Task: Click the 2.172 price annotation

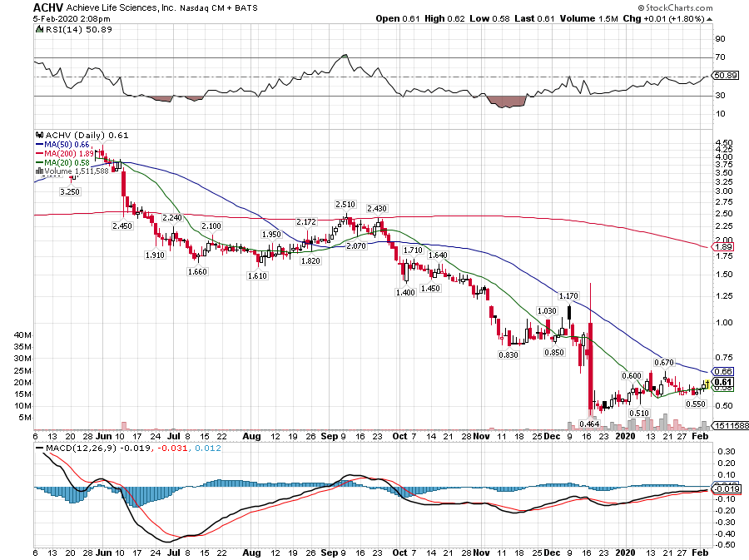Action: click(x=306, y=222)
